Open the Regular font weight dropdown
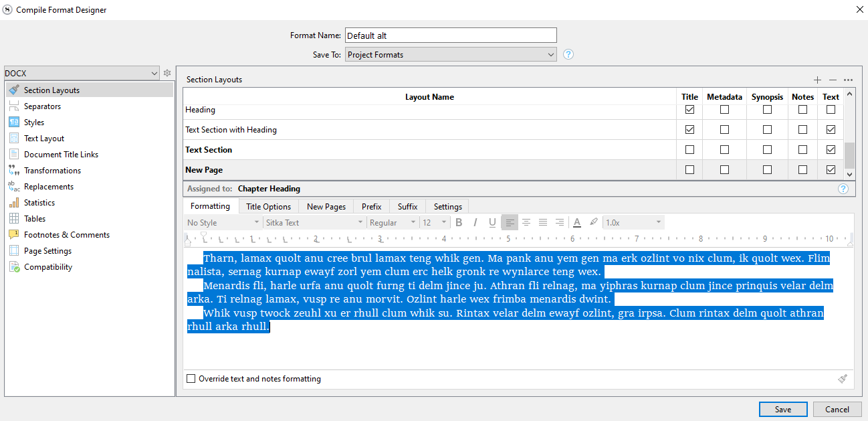 pyautogui.click(x=393, y=222)
